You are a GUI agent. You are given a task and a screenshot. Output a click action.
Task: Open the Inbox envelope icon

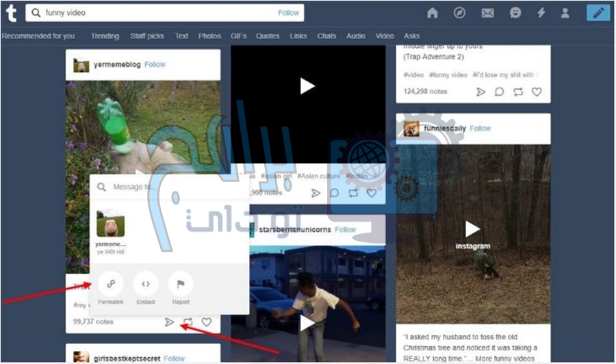(487, 13)
